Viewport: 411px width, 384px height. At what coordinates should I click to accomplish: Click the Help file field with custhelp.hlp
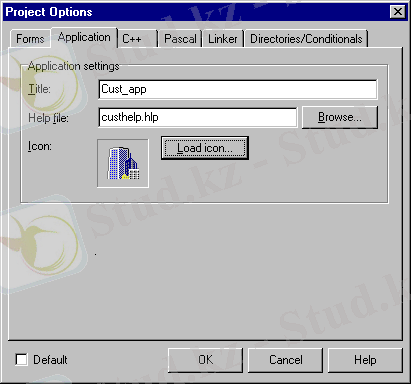coord(198,117)
